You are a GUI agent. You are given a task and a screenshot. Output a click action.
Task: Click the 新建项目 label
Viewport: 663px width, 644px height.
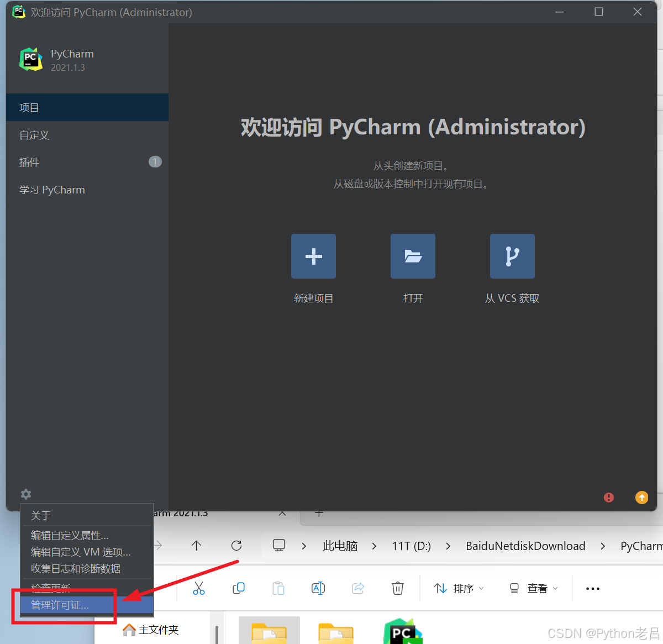313,299
